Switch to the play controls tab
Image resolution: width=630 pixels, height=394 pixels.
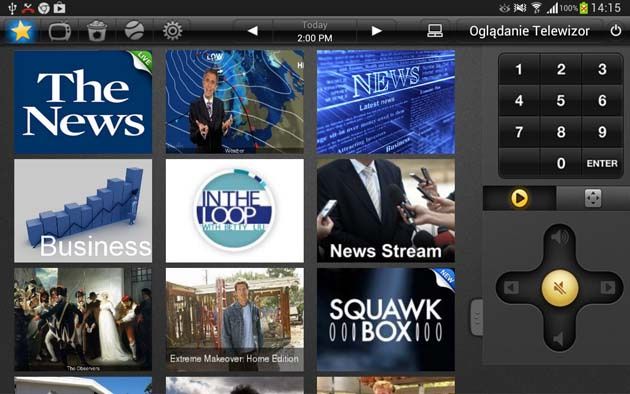[519, 198]
